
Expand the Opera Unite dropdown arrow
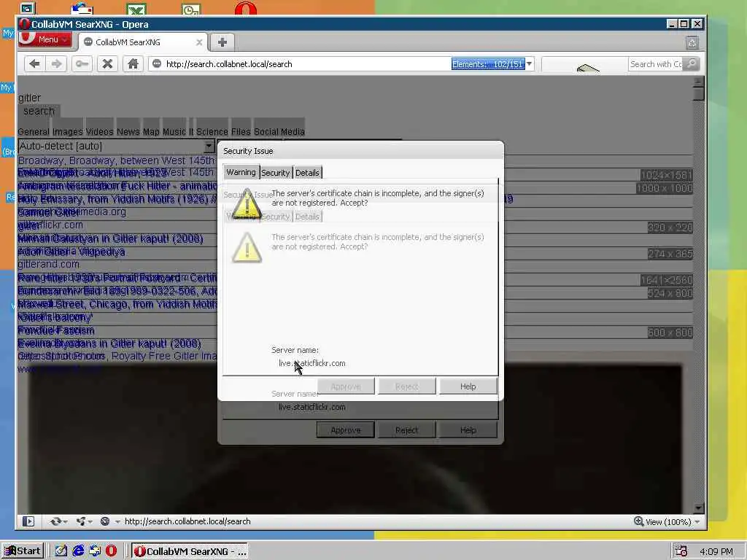pos(90,522)
